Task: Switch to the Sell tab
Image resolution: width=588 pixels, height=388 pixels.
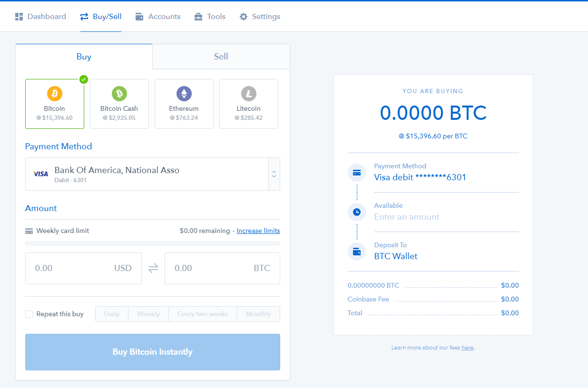Action: point(221,57)
